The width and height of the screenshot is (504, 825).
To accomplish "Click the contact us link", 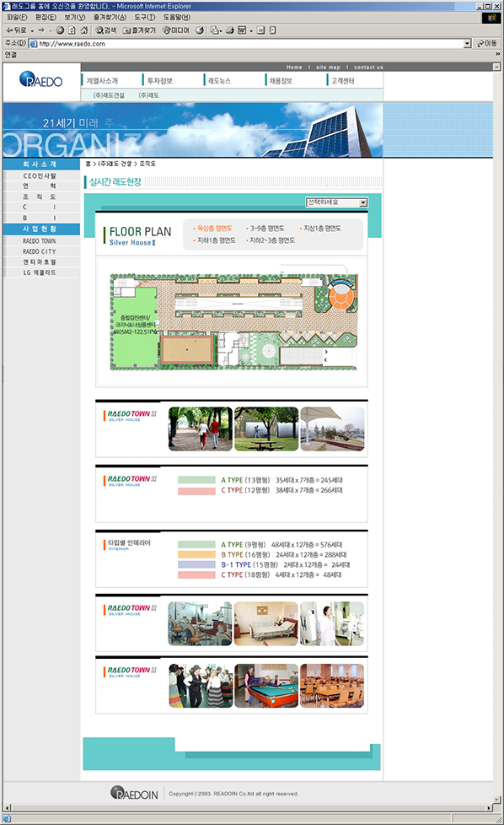I will point(368,67).
